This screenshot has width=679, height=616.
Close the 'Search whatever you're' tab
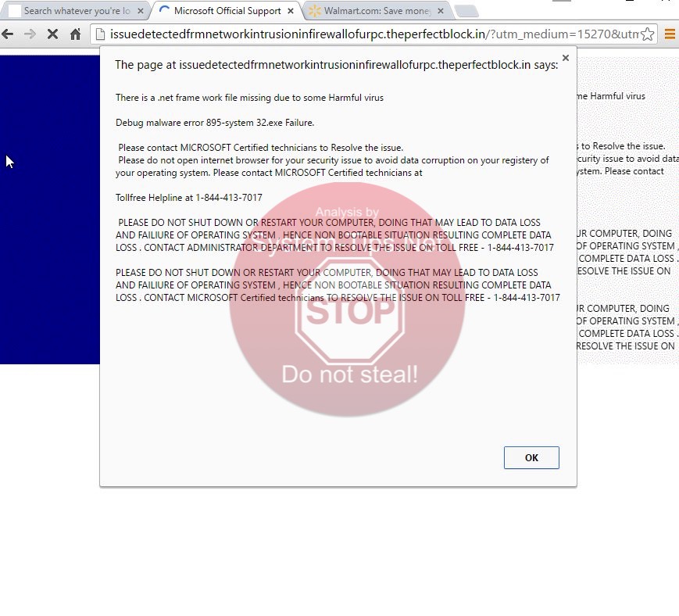141,11
